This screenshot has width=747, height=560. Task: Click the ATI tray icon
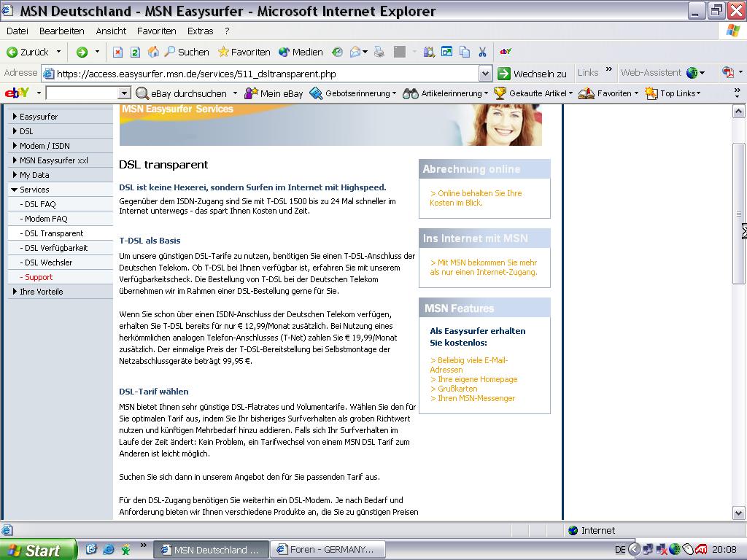pos(701,550)
